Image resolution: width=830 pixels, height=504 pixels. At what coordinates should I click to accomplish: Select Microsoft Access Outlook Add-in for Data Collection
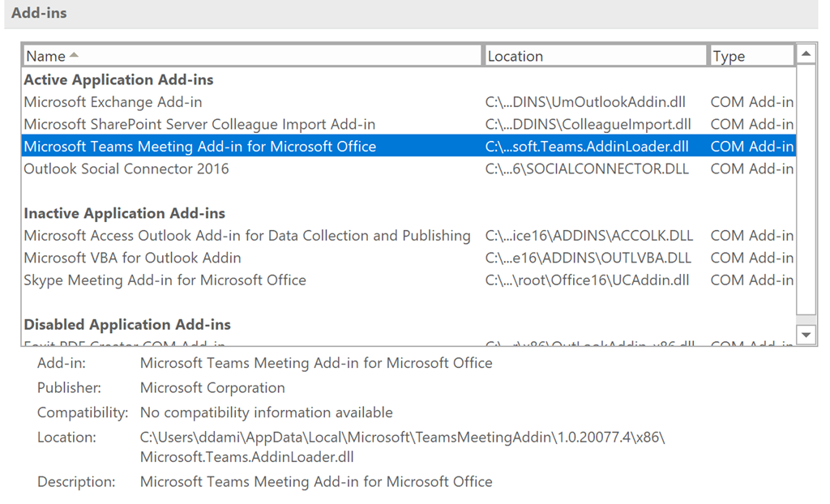click(247, 236)
